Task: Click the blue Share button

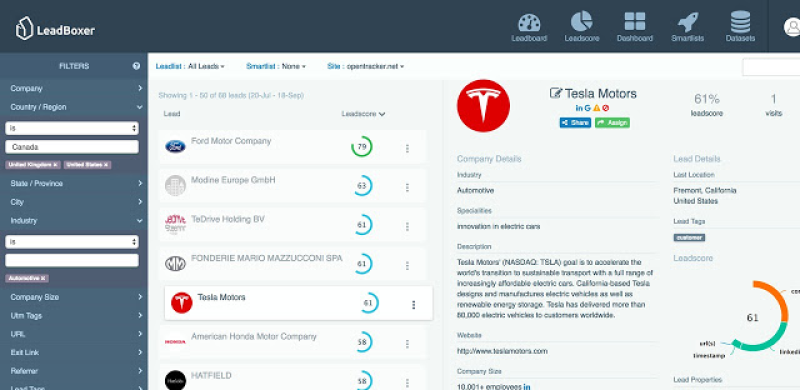Action: 576,123
